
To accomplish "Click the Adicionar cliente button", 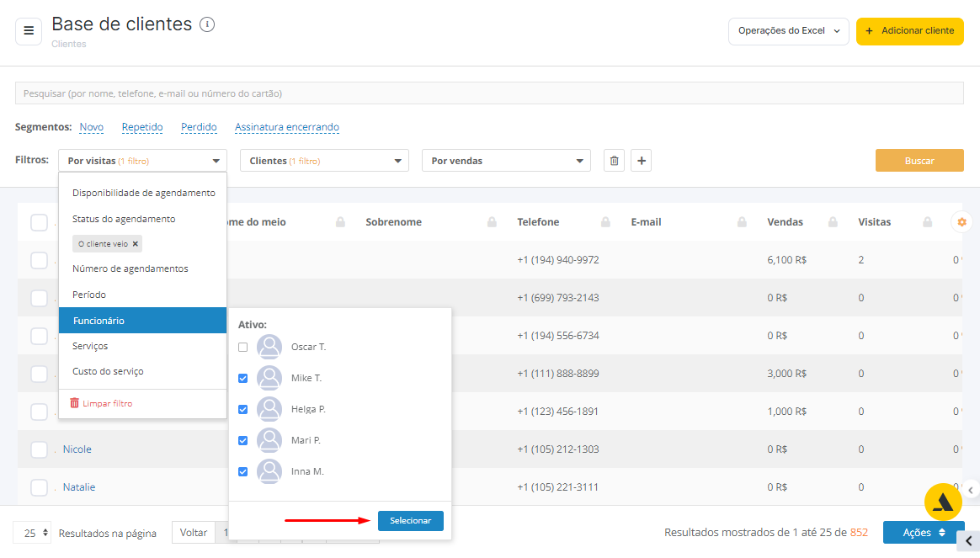I will point(910,31).
